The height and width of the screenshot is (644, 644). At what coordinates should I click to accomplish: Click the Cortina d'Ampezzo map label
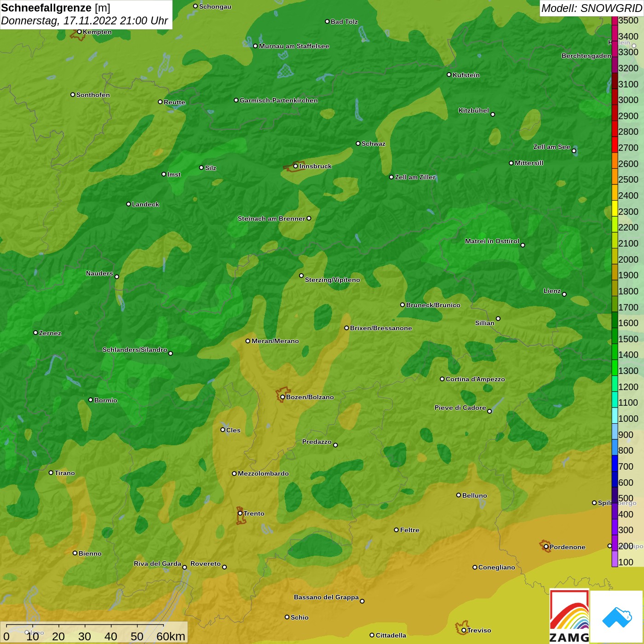point(475,379)
